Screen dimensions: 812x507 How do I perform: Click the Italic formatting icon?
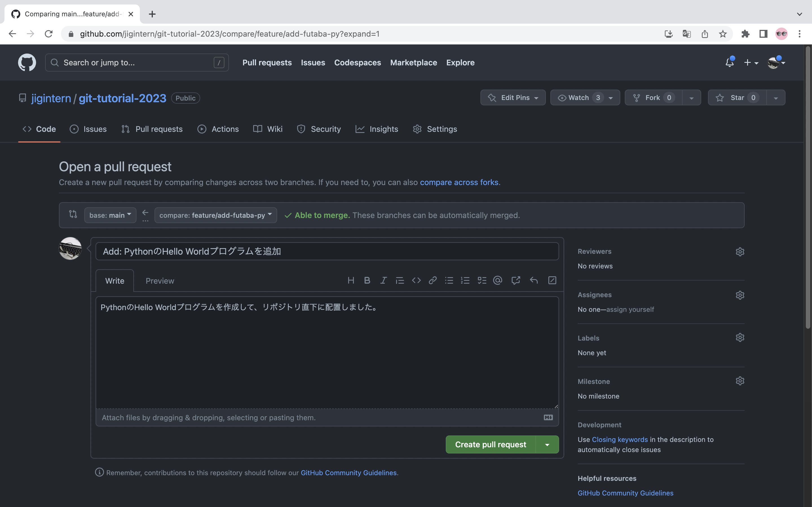click(x=383, y=280)
